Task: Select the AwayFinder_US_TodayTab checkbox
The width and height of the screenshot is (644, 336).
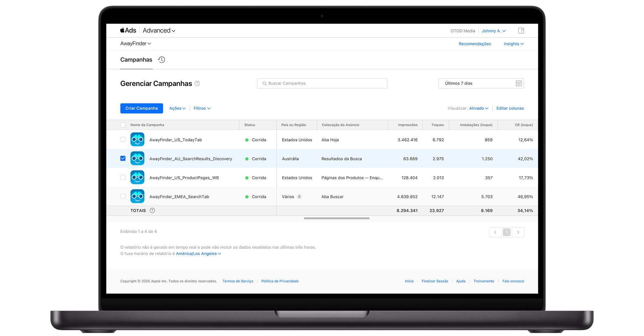Action: click(x=123, y=139)
